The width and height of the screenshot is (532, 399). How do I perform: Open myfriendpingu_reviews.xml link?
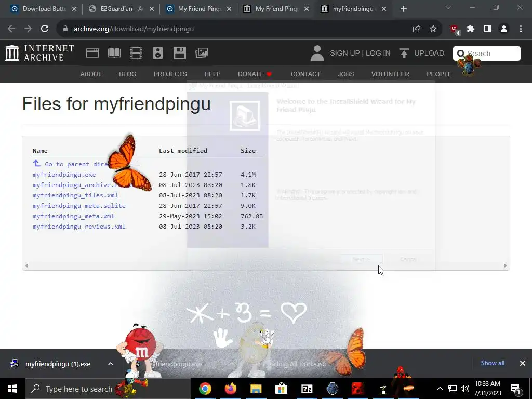pyautogui.click(x=79, y=227)
